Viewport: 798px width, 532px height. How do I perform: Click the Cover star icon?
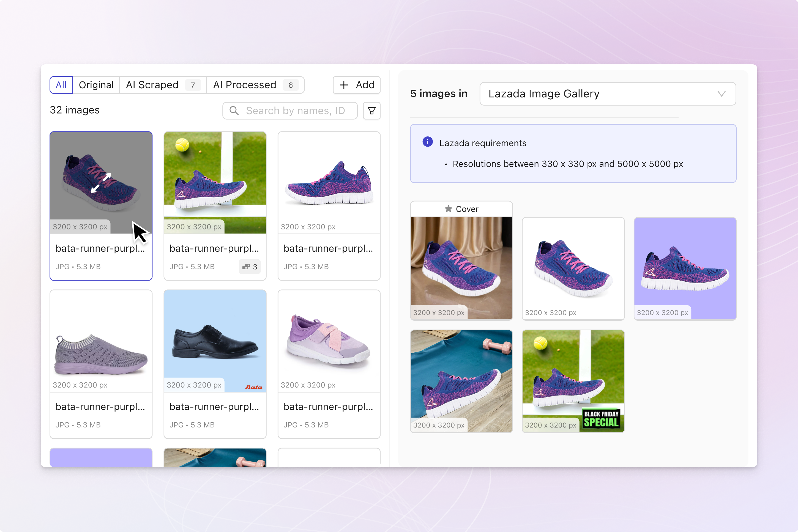(448, 209)
